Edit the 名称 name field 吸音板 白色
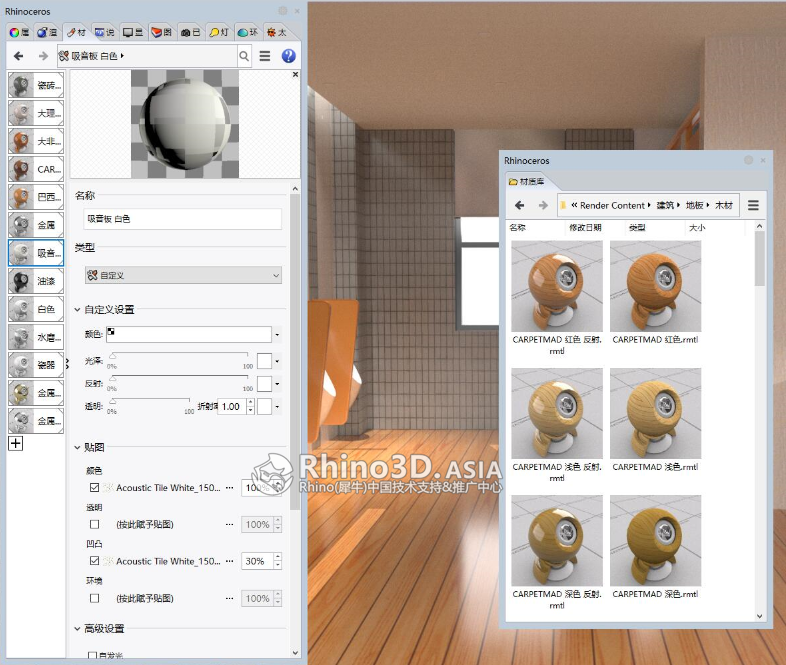786x665 pixels. [182, 219]
